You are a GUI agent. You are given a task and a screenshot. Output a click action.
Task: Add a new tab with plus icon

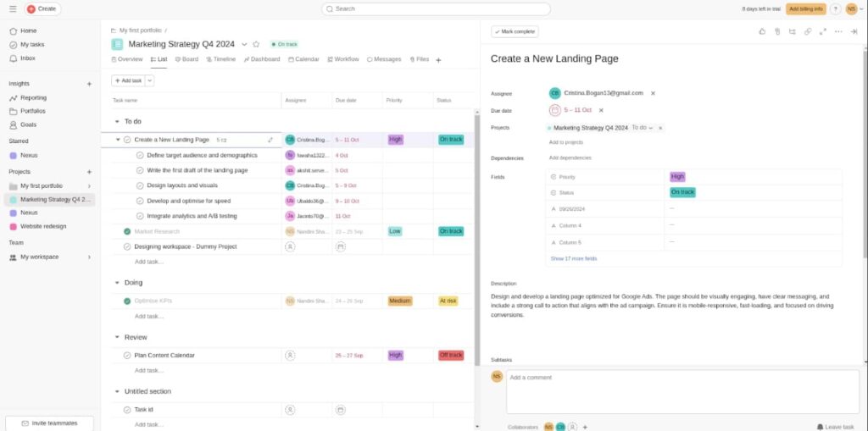[438, 60]
